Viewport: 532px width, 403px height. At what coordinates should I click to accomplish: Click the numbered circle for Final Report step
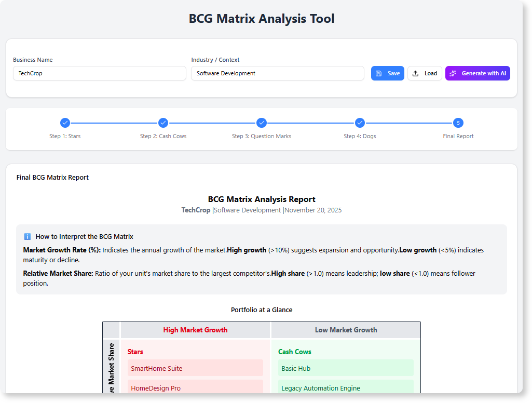(x=458, y=123)
